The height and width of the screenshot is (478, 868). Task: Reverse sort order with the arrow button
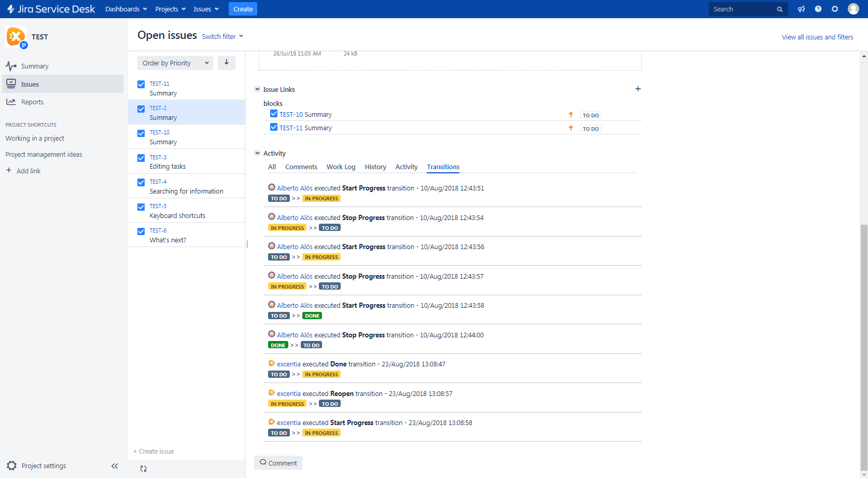pyautogui.click(x=227, y=62)
